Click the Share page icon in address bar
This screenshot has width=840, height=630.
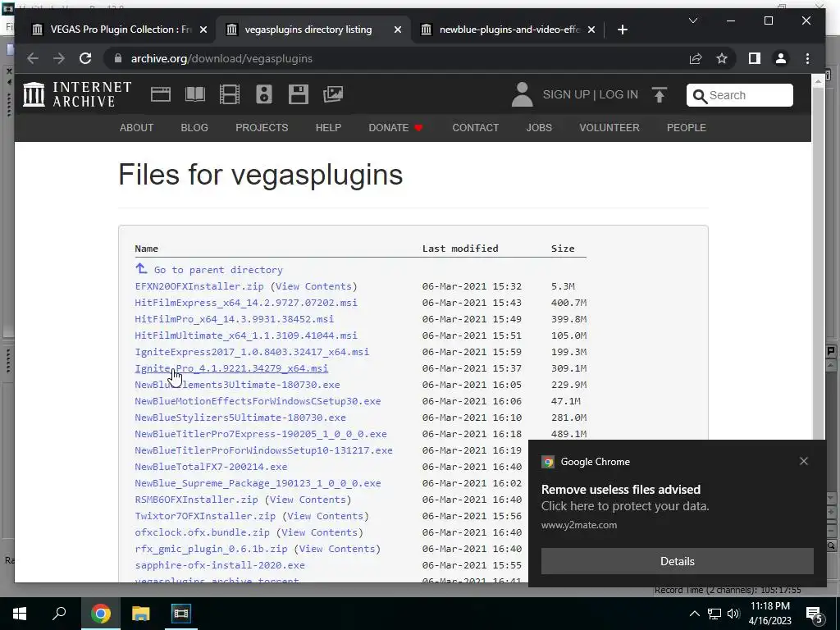tap(696, 58)
